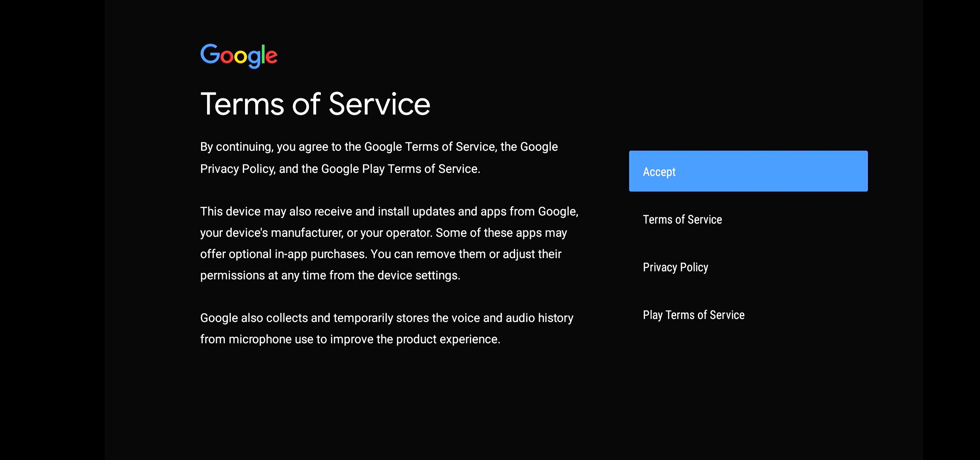Click the 'optional in-app purchases' text line

(381, 254)
